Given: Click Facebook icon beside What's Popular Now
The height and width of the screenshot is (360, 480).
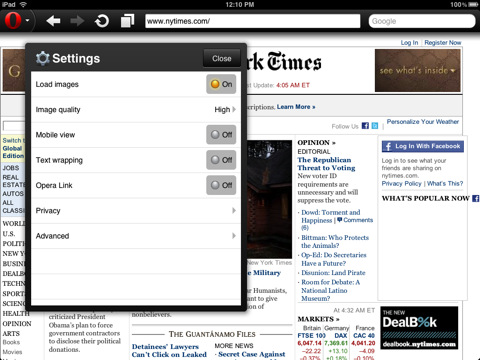Looking at the screenshot, I should [x=476, y=198].
